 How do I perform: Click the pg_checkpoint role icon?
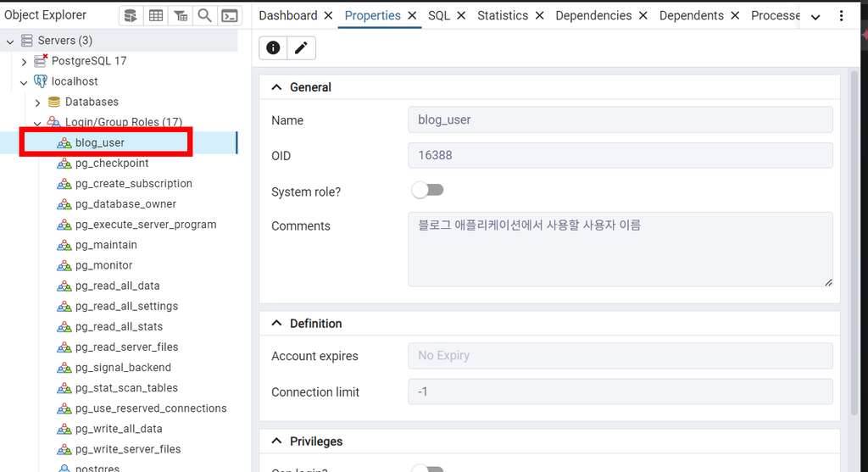pyautogui.click(x=64, y=164)
